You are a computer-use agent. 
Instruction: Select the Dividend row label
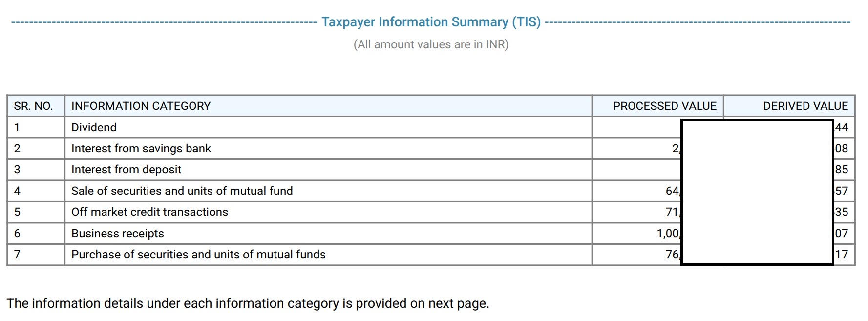coord(94,128)
